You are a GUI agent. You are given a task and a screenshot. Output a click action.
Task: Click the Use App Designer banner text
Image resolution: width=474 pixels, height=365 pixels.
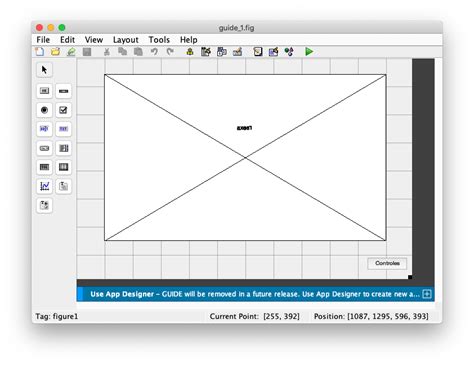255,294
